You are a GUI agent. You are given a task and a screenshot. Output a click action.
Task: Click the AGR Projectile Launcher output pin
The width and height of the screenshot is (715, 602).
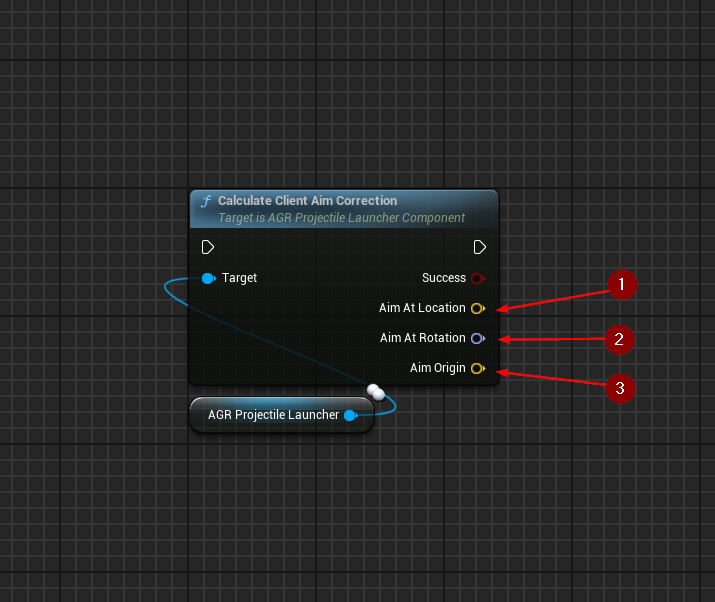[x=350, y=415]
